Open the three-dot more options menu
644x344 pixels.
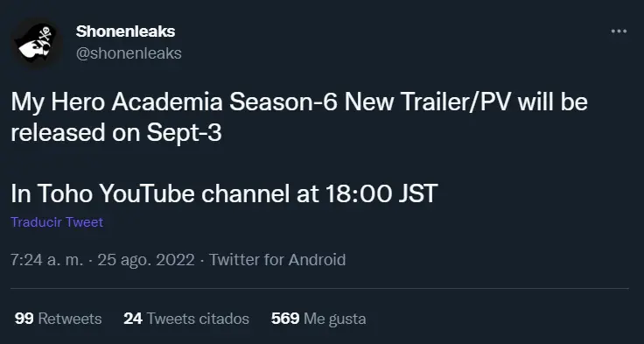(x=619, y=32)
